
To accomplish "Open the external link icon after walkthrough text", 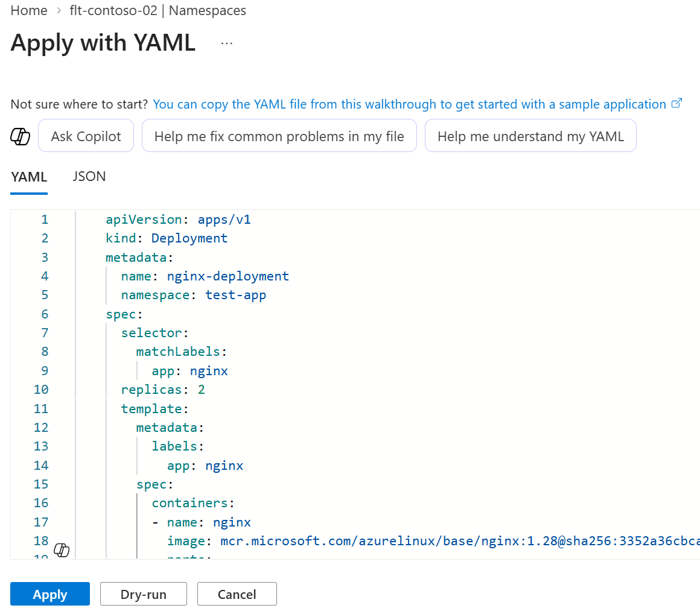I will [x=677, y=103].
